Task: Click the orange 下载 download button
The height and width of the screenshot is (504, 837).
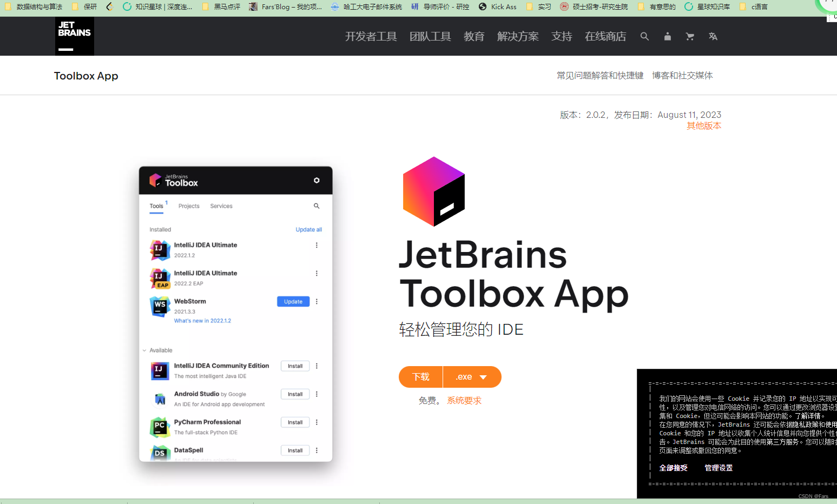Action: [420, 377]
